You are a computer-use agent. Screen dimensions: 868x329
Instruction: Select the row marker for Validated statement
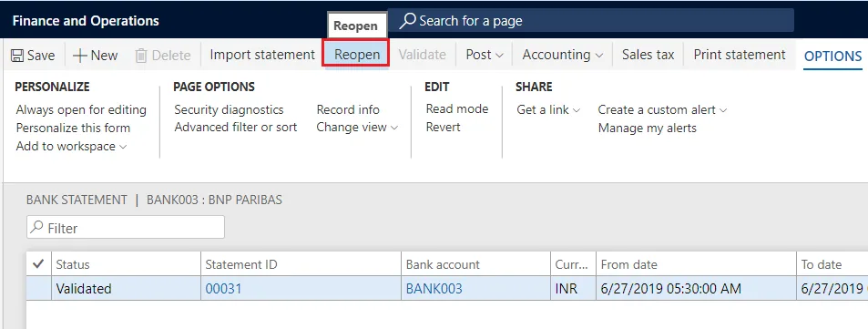click(x=39, y=289)
